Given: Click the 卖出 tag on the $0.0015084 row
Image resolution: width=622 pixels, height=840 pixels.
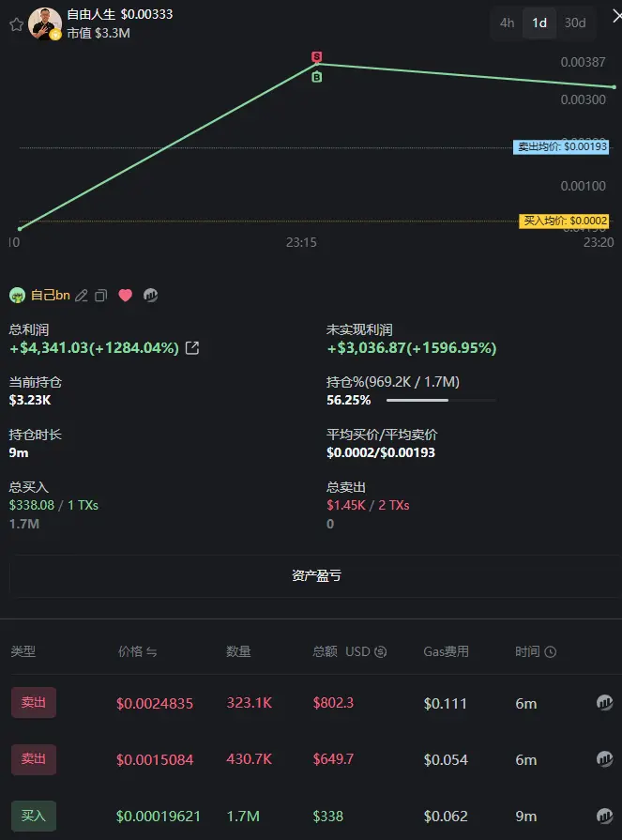Looking at the screenshot, I should coord(34,759).
